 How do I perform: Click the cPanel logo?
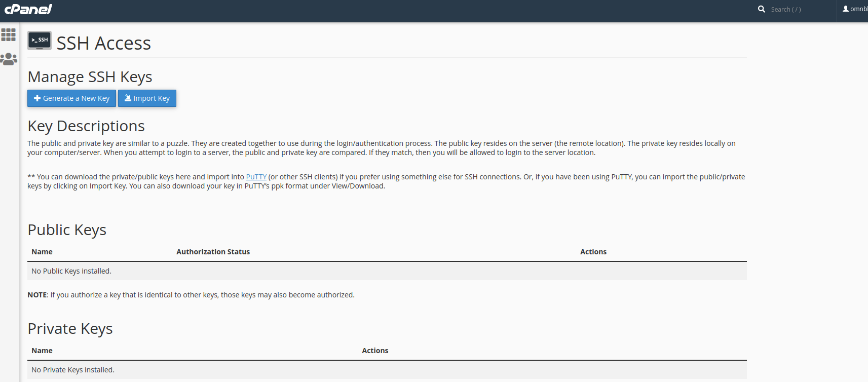pyautogui.click(x=28, y=9)
